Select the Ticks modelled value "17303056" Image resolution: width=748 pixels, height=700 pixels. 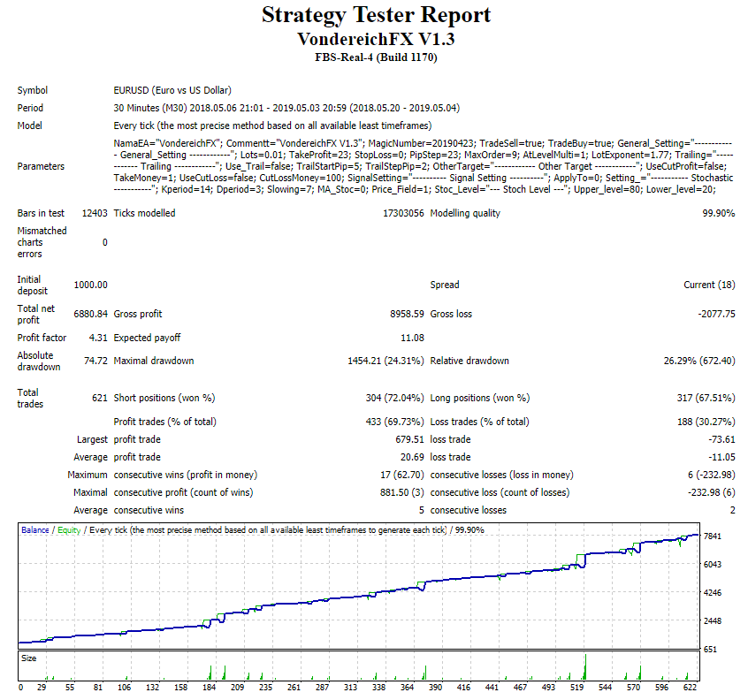coord(403,213)
